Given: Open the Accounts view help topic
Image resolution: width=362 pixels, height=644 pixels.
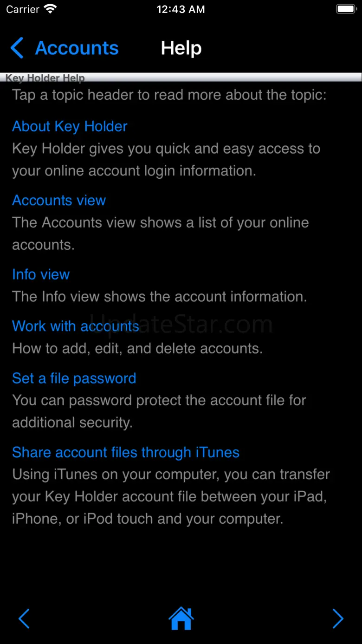Looking at the screenshot, I should coord(59,200).
